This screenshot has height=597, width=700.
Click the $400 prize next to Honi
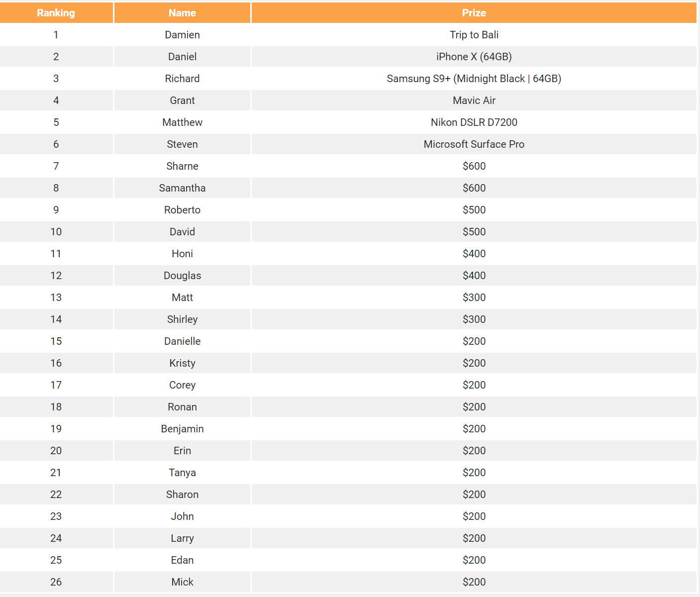point(474,254)
